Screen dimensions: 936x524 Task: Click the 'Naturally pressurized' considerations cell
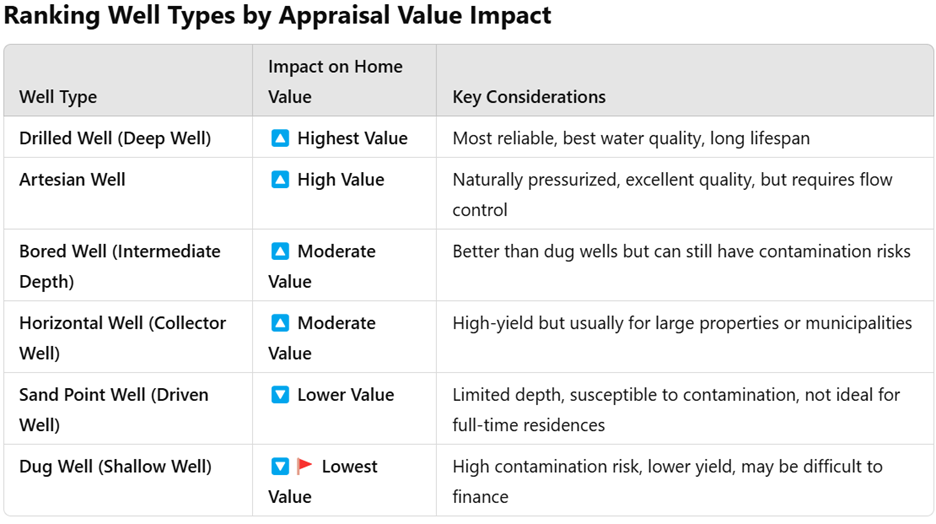point(672,194)
